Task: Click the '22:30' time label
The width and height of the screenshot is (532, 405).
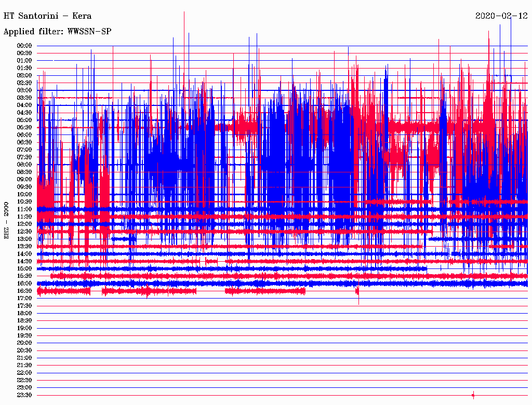Action: point(24,380)
